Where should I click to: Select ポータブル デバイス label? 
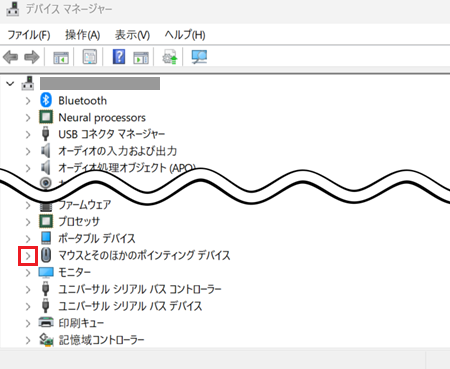[x=97, y=239]
